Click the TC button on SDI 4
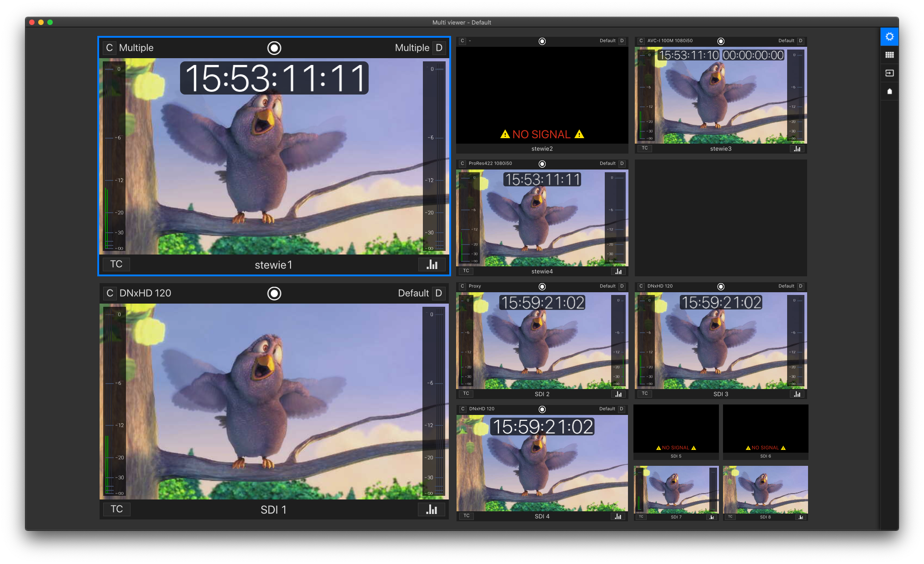The height and width of the screenshot is (564, 924). coord(467,516)
